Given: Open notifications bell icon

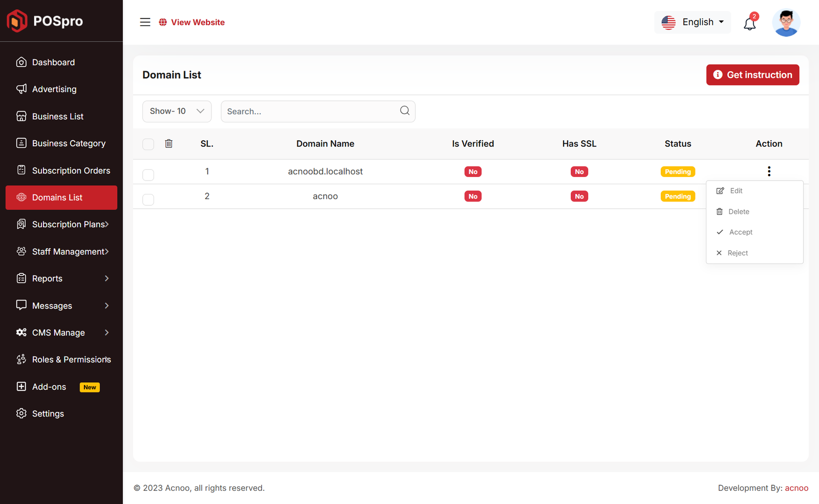Looking at the screenshot, I should click(x=749, y=24).
